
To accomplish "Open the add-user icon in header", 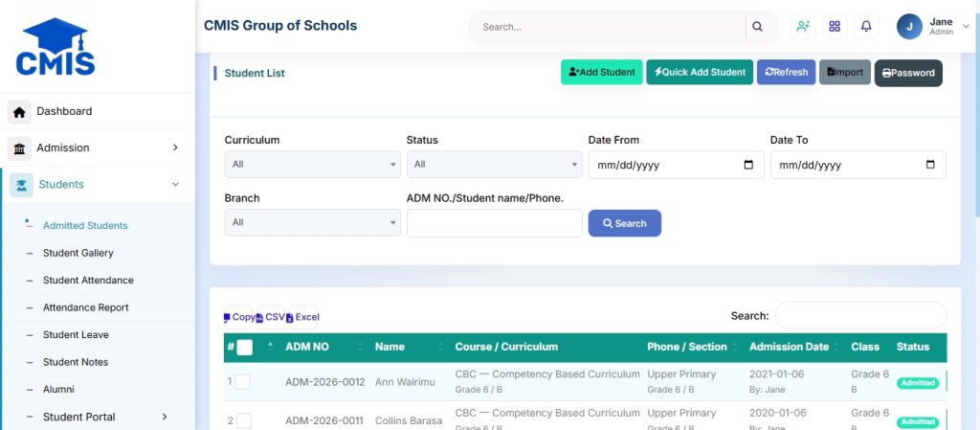I will (x=803, y=26).
